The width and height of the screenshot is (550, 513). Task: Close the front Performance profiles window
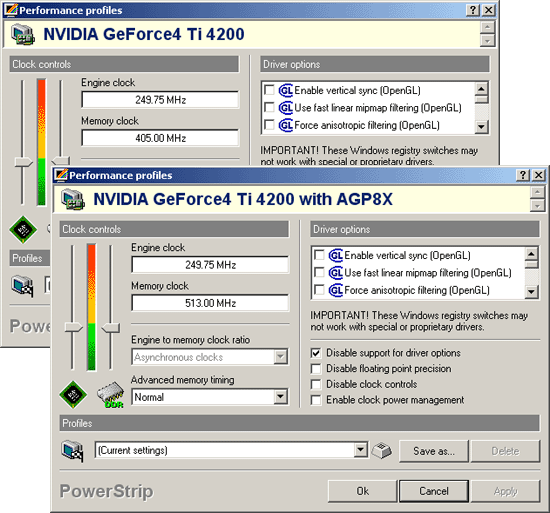pyautogui.click(x=538, y=175)
